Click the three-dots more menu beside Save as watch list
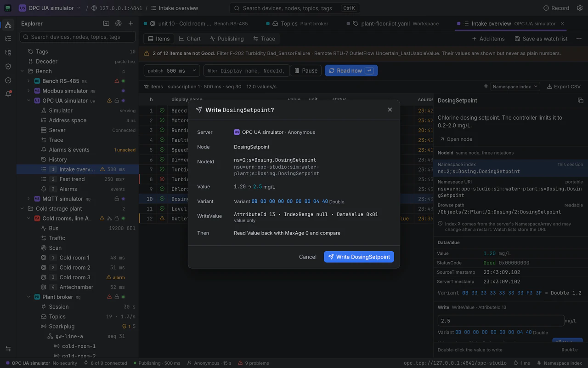The width and height of the screenshot is (588, 368). click(578, 39)
